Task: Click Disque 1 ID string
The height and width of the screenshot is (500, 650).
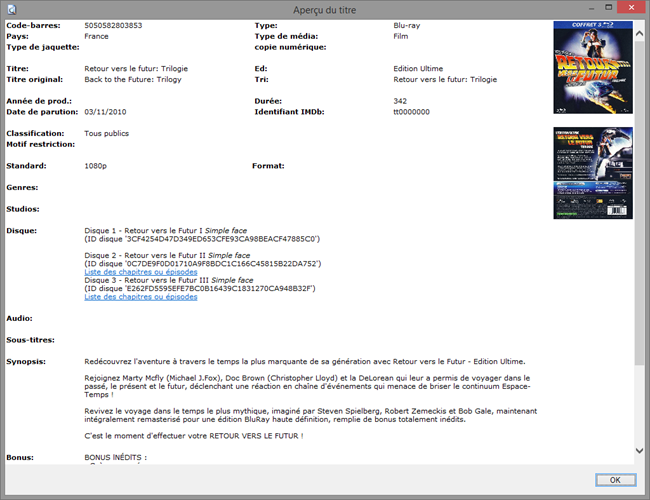Action: [202, 239]
